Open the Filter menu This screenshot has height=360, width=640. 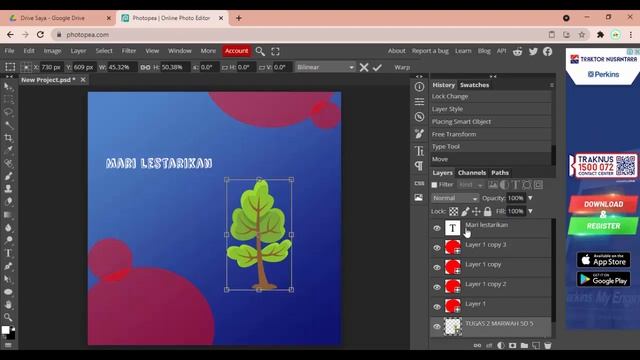[129, 51]
